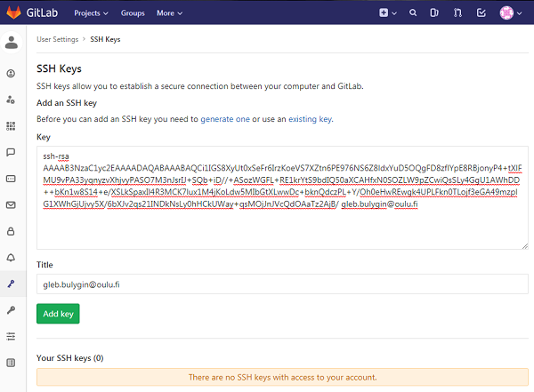
Task: Open Preferences sliders icon in sidebar
Action: pyautogui.click(x=11, y=336)
